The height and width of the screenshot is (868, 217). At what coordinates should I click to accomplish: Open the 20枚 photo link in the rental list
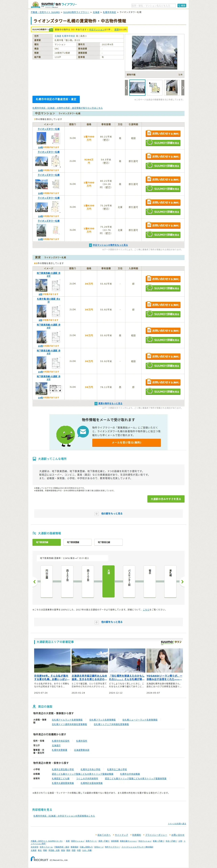[x=41, y=346]
